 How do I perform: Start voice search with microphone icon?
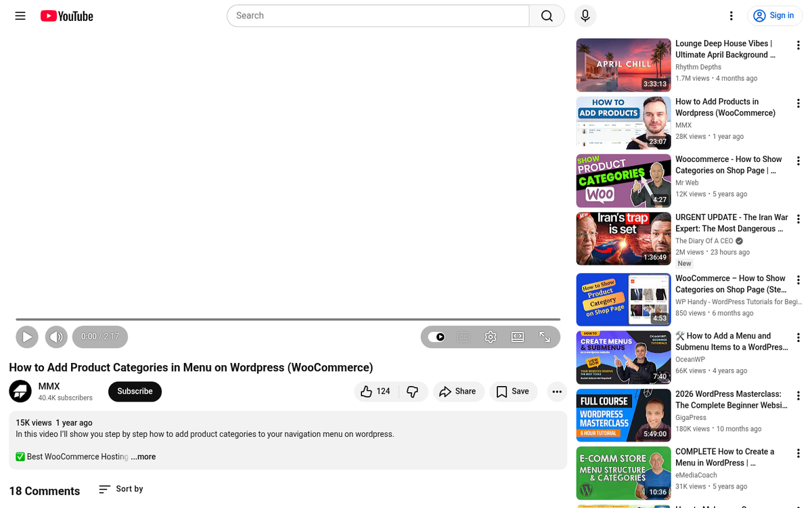coord(585,16)
